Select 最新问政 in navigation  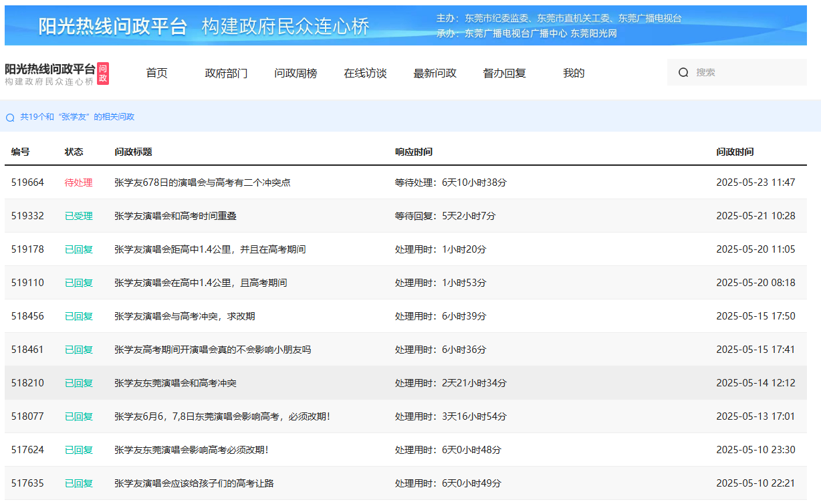[x=435, y=74]
